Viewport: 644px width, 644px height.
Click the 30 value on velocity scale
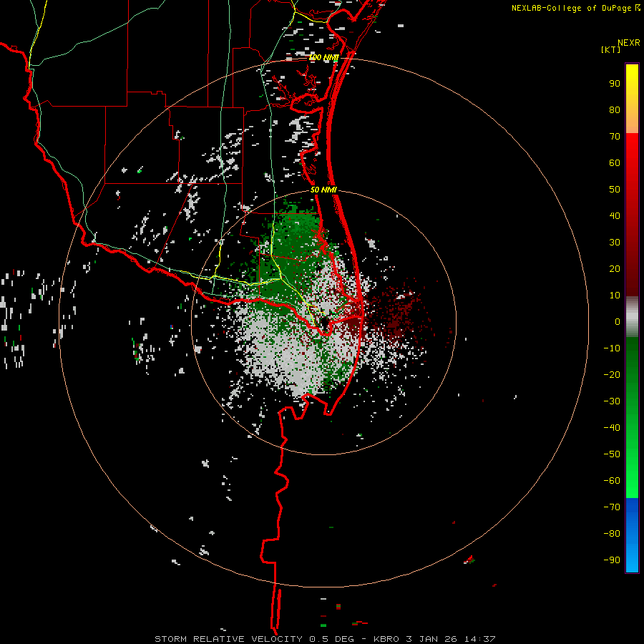[615, 243]
